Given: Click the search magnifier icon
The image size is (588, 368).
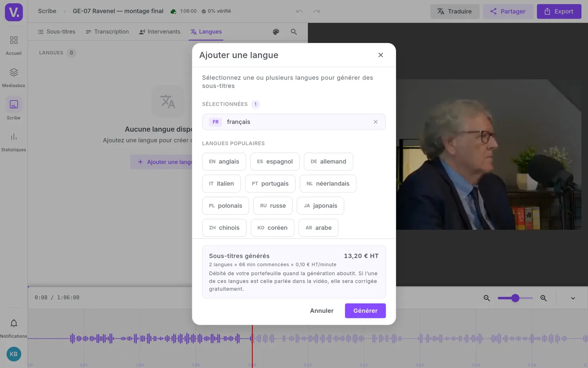Looking at the screenshot, I should click(x=294, y=32).
